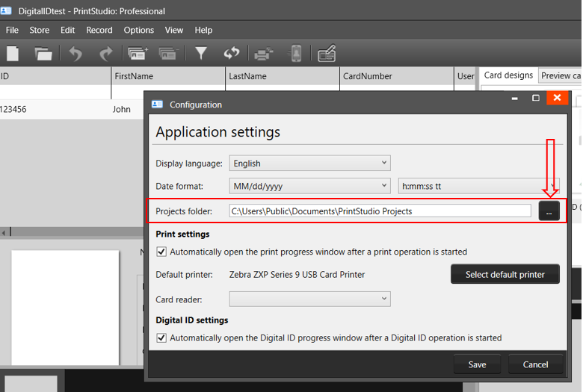Click the white card preview thumbnail
This screenshot has height=392, width=583.
point(65,308)
